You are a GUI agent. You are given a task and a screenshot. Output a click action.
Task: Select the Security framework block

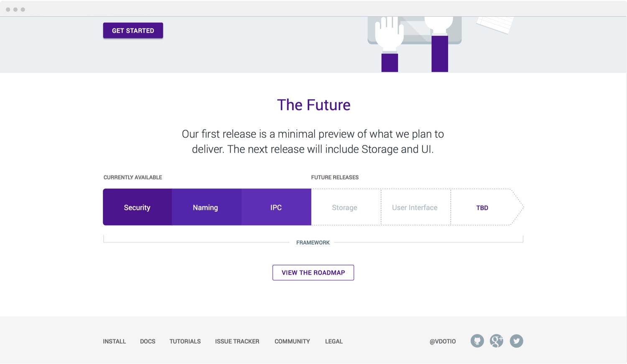tap(137, 207)
